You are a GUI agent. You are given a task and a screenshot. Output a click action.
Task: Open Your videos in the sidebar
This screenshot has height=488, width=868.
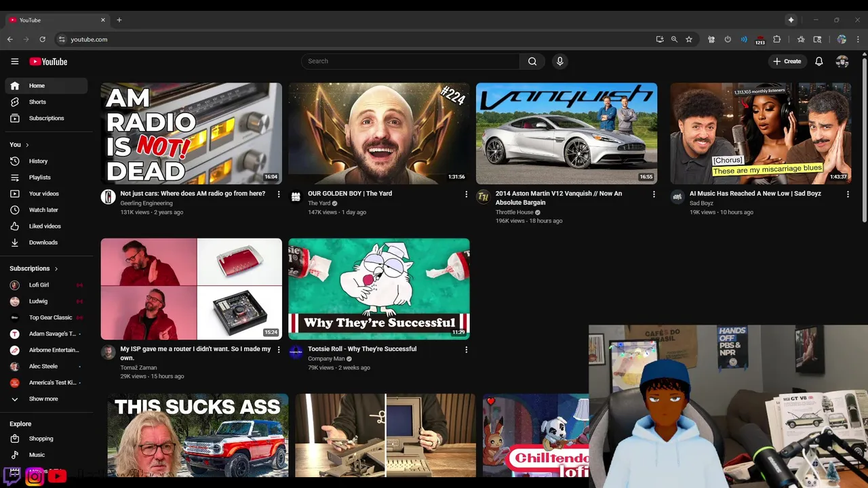tap(46, 194)
